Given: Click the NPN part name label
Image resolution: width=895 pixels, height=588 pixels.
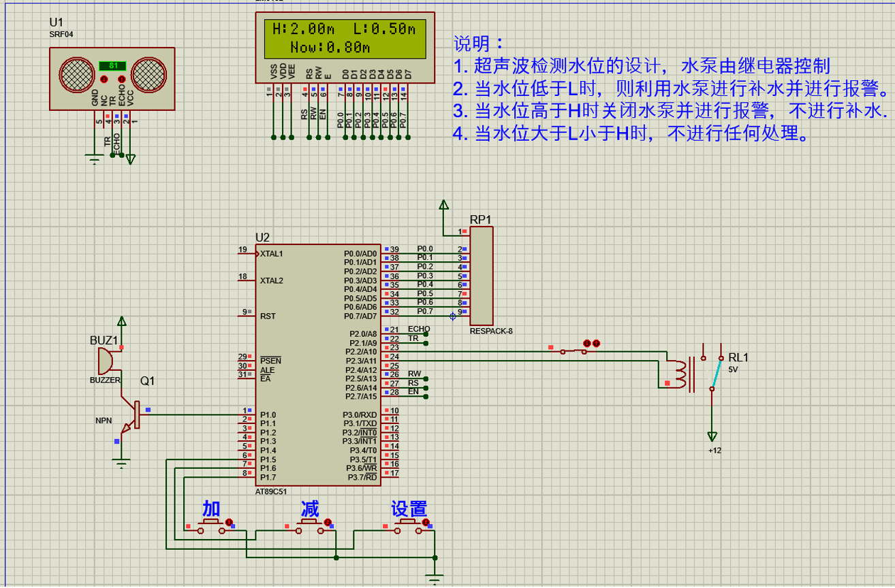Looking at the screenshot, I should pyautogui.click(x=103, y=421).
